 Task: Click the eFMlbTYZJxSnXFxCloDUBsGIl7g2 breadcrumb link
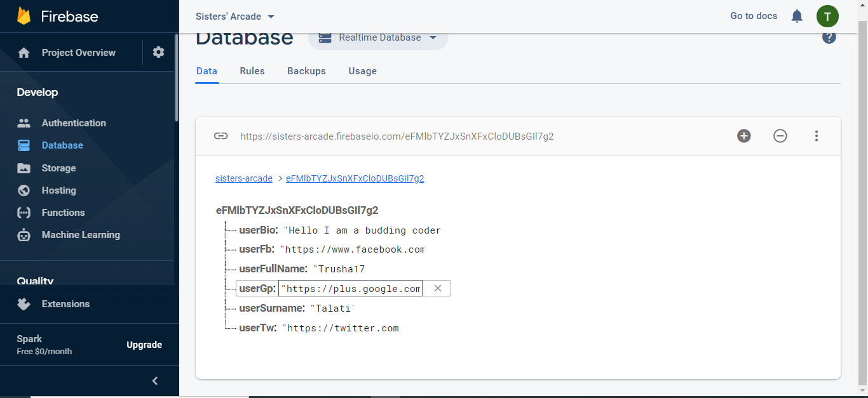[x=355, y=178]
